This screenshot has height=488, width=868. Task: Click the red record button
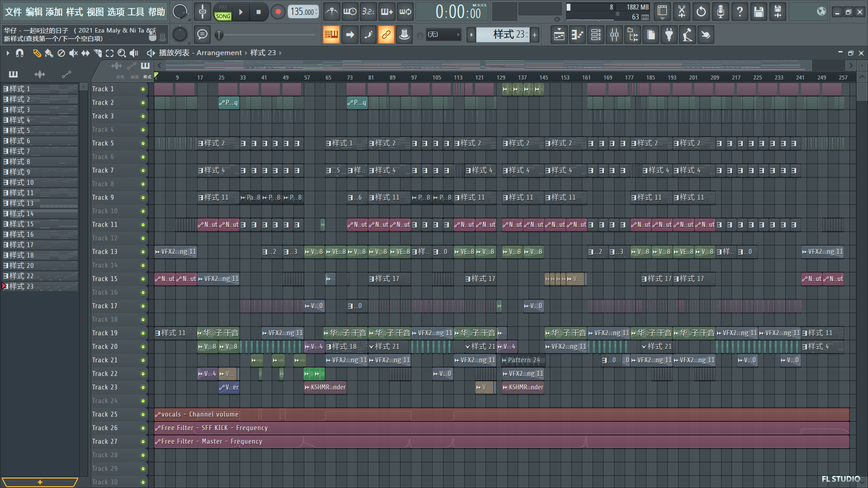[278, 12]
